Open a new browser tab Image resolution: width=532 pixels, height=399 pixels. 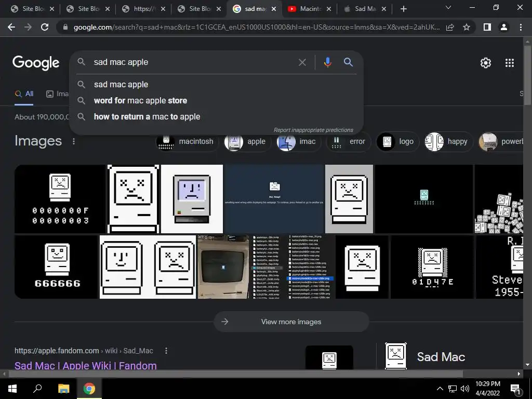(403, 9)
